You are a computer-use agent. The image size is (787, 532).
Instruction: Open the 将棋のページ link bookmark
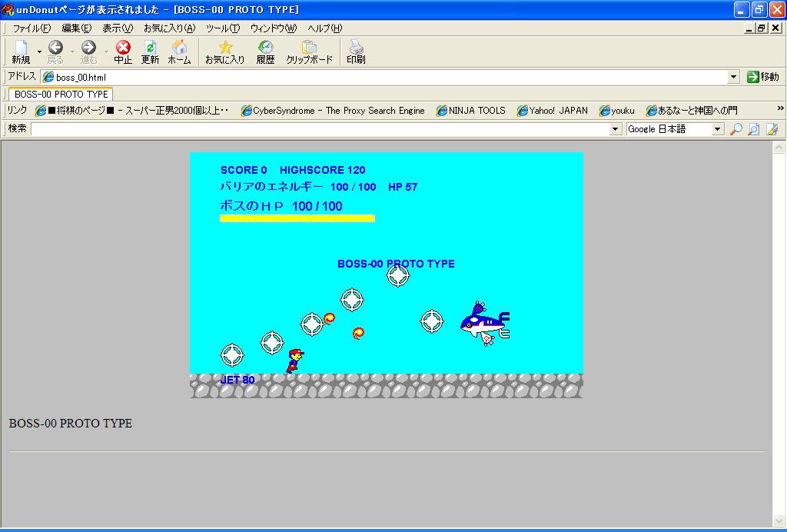pyautogui.click(x=132, y=111)
